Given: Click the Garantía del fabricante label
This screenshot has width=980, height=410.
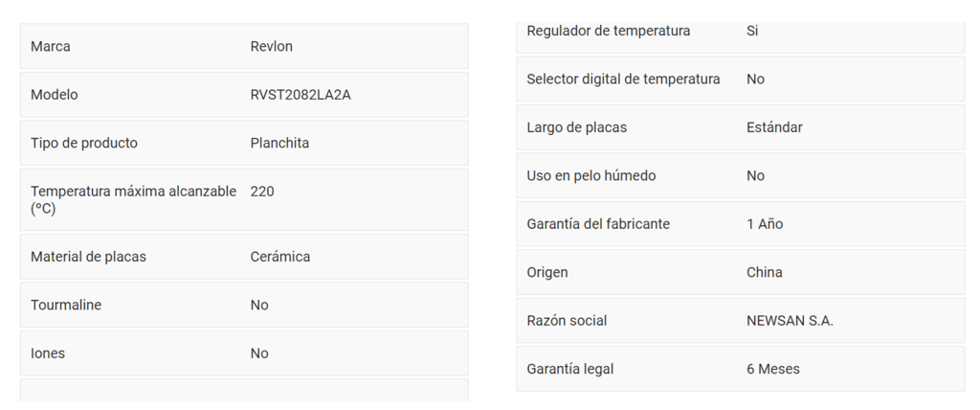Looking at the screenshot, I should point(598,223).
